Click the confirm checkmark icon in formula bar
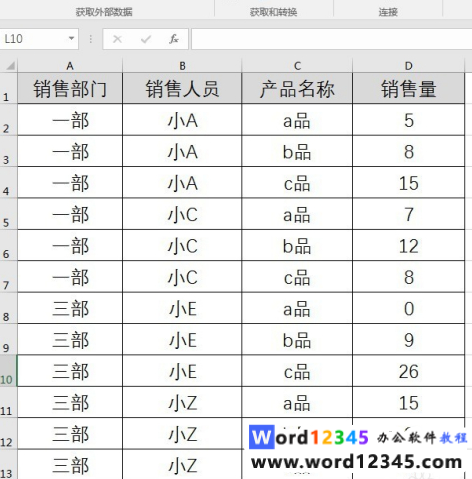The width and height of the screenshot is (472, 479). click(x=146, y=39)
